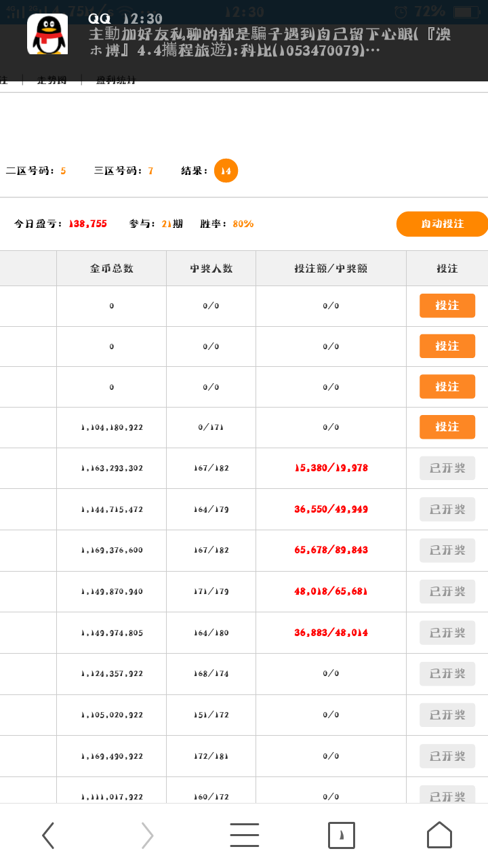Click the 投注额/中奖额 column header
This screenshot has width=488, height=868.
331,269
